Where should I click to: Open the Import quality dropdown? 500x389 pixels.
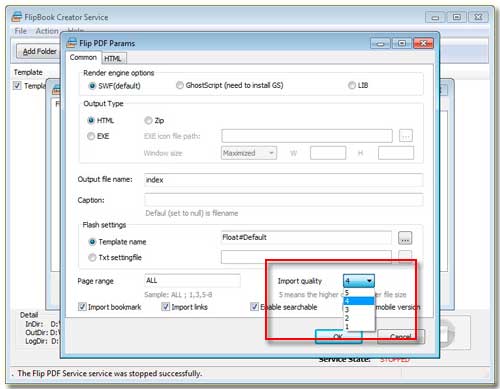tap(359, 281)
